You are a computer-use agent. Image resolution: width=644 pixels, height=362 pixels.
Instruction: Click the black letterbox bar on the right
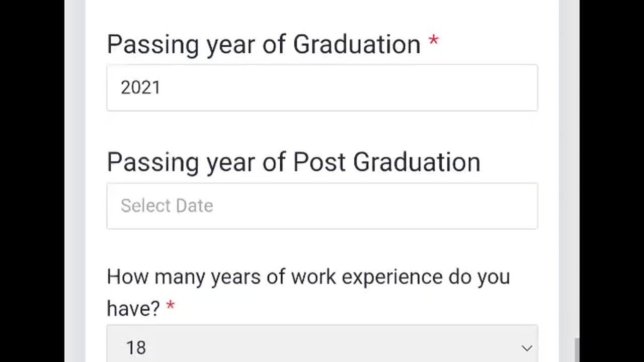pos(612,181)
